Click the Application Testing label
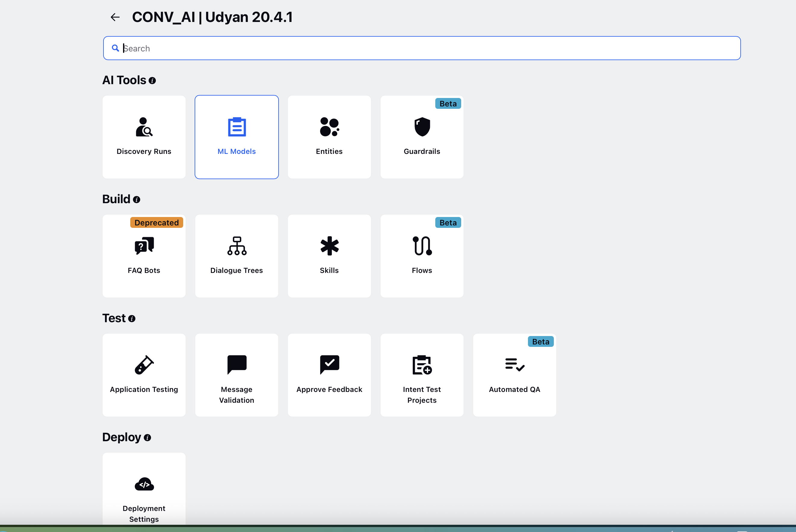Screen dimensions: 796x532 (x=144, y=390)
